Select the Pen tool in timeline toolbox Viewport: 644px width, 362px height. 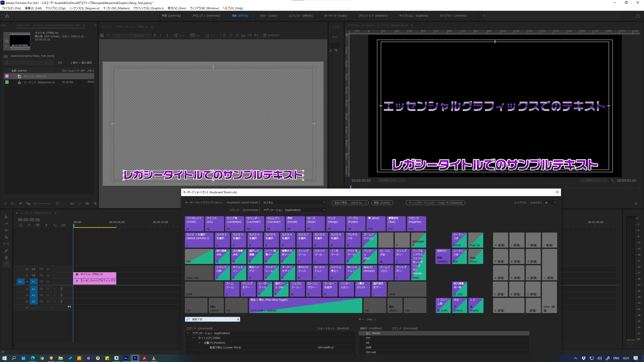click(6, 251)
